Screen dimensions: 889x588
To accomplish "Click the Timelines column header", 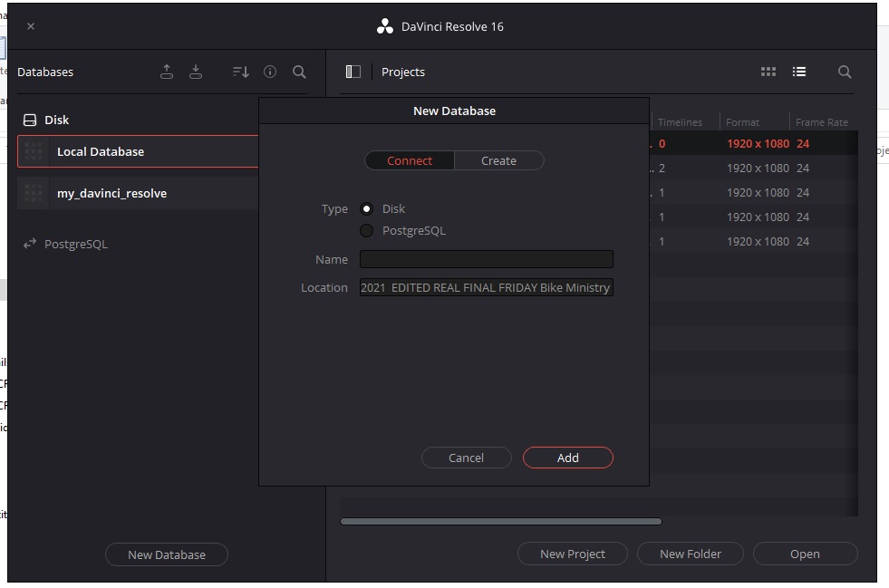I will [680, 122].
